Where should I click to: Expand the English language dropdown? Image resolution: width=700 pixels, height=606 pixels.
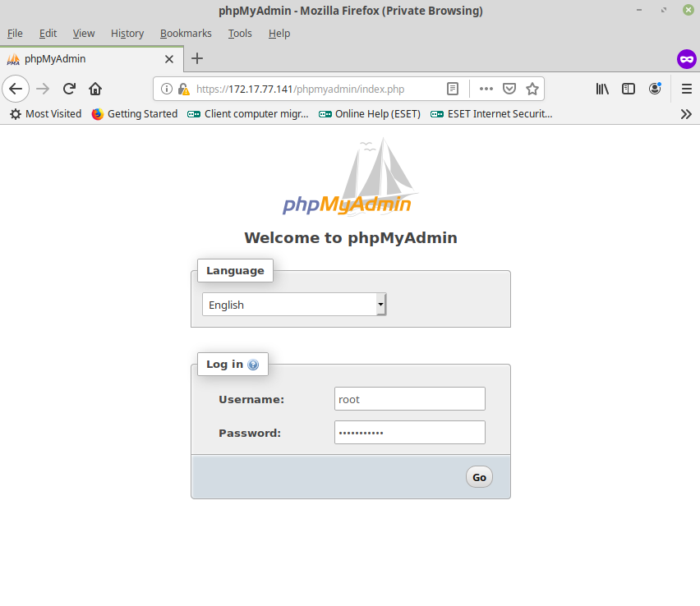pos(294,305)
